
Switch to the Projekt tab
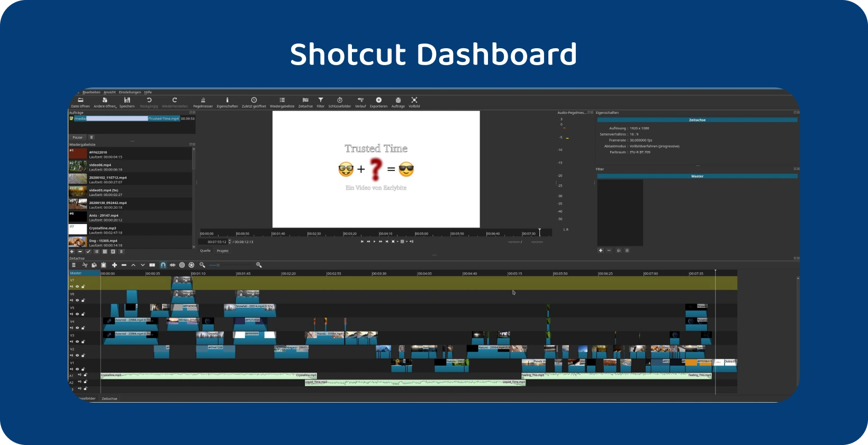pyautogui.click(x=223, y=251)
